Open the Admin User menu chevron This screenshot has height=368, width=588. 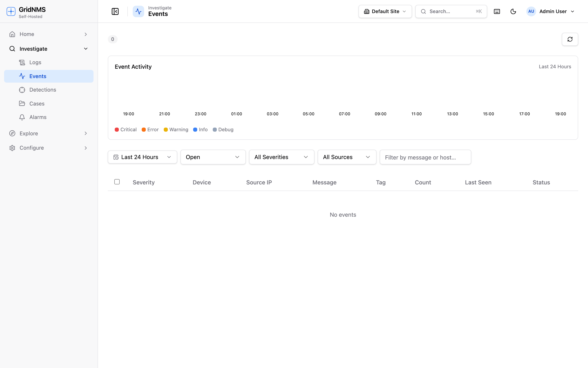[x=572, y=11]
